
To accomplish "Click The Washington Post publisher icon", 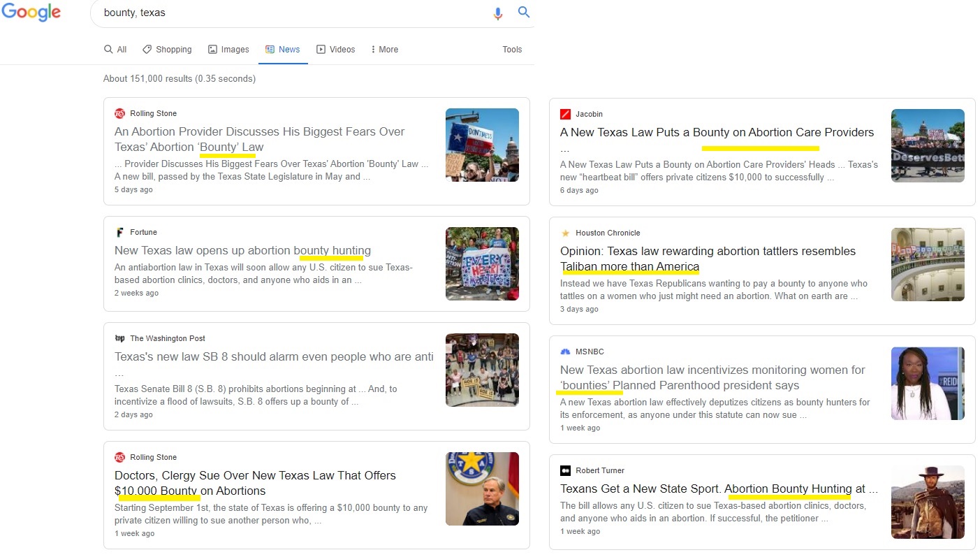I will click(119, 338).
